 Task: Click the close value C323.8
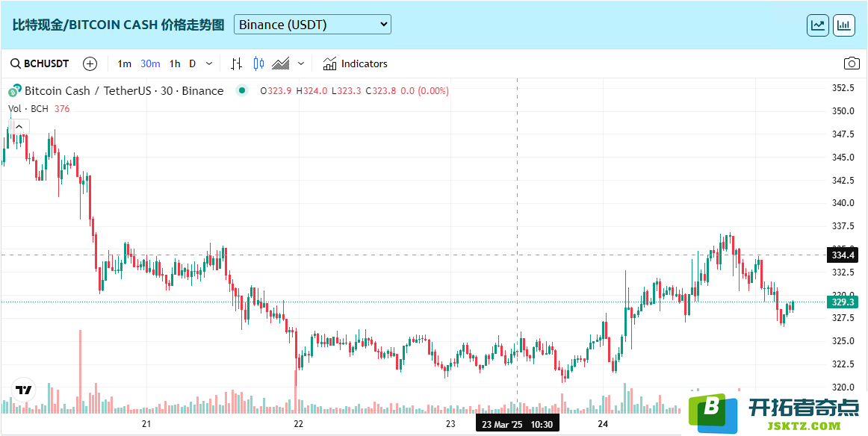coord(381,91)
